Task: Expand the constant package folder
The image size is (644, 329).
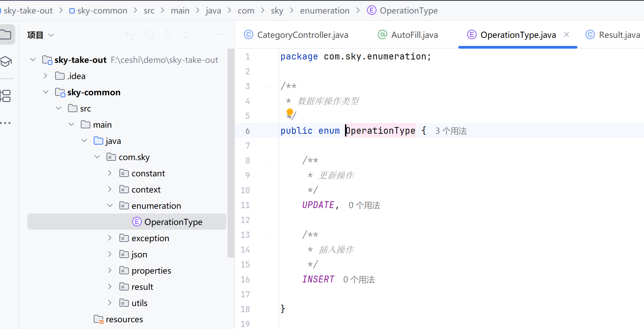Action: tap(110, 173)
